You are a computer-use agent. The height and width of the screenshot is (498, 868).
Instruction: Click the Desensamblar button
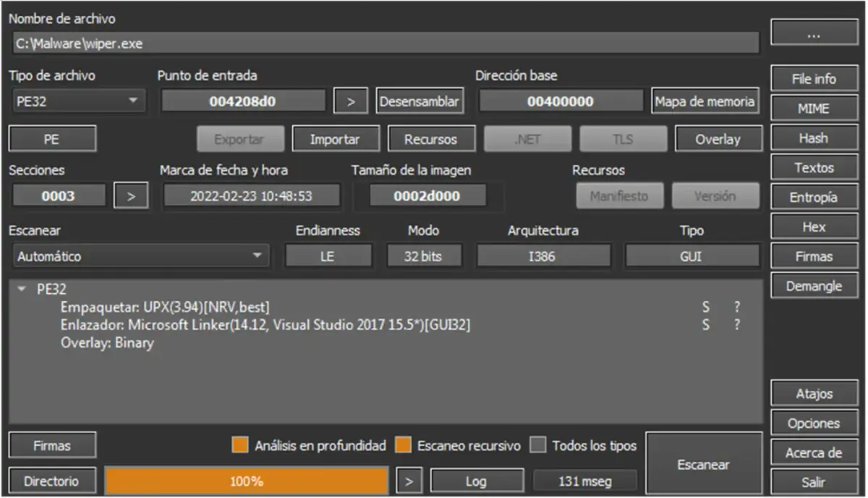(420, 101)
